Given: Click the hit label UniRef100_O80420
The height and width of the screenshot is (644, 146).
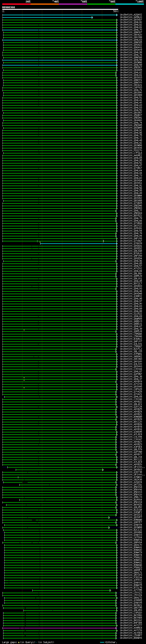Looking at the screenshot, I should 131,35.
